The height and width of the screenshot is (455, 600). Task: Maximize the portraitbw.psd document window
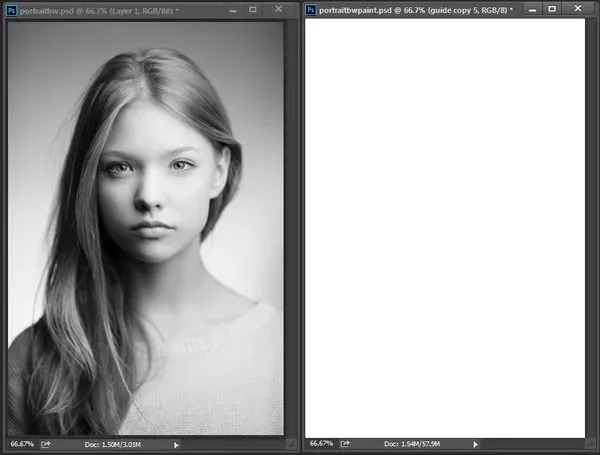pos(253,10)
